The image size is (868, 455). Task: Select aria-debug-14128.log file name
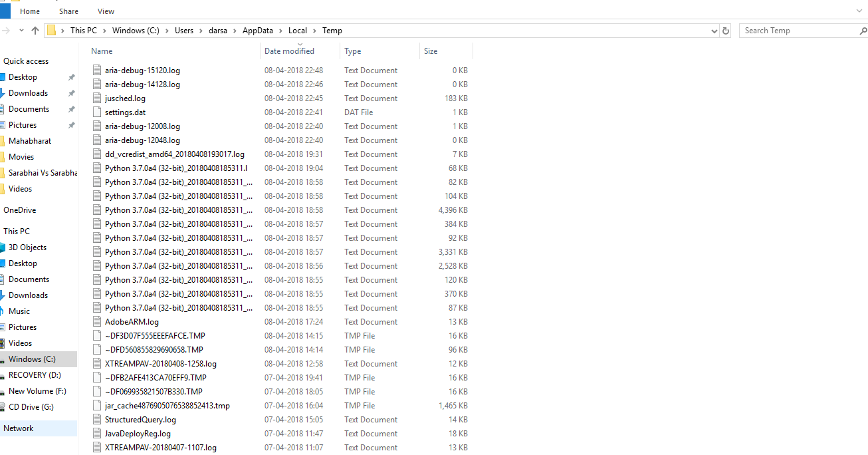[142, 84]
